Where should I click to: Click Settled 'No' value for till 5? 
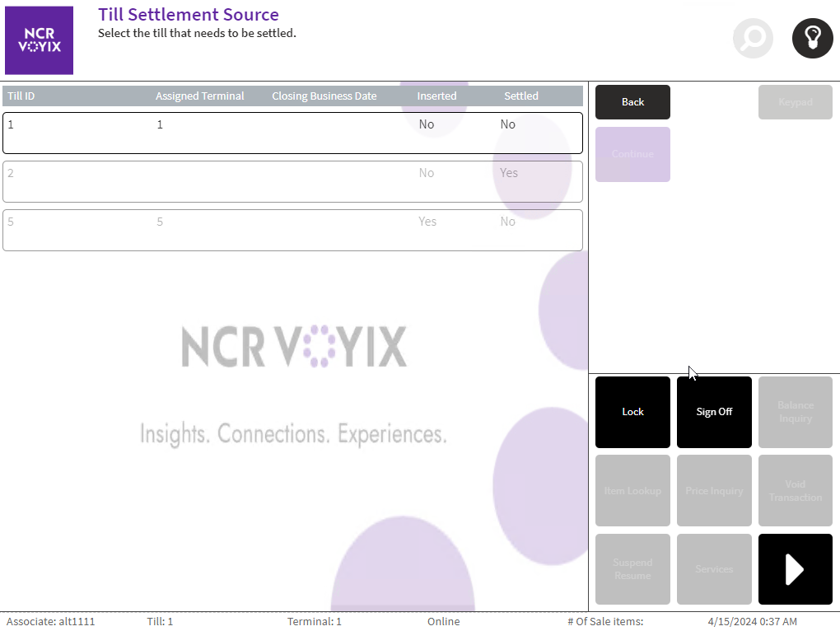click(x=508, y=222)
